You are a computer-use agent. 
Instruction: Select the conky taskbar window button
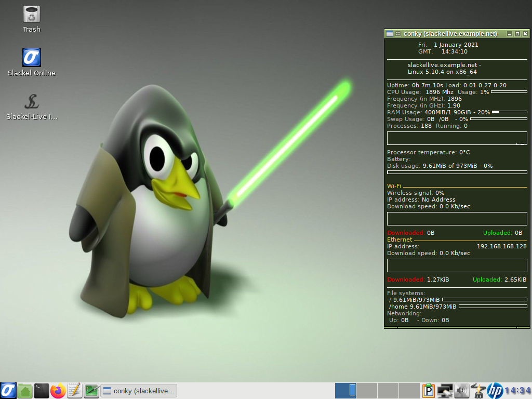click(139, 391)
